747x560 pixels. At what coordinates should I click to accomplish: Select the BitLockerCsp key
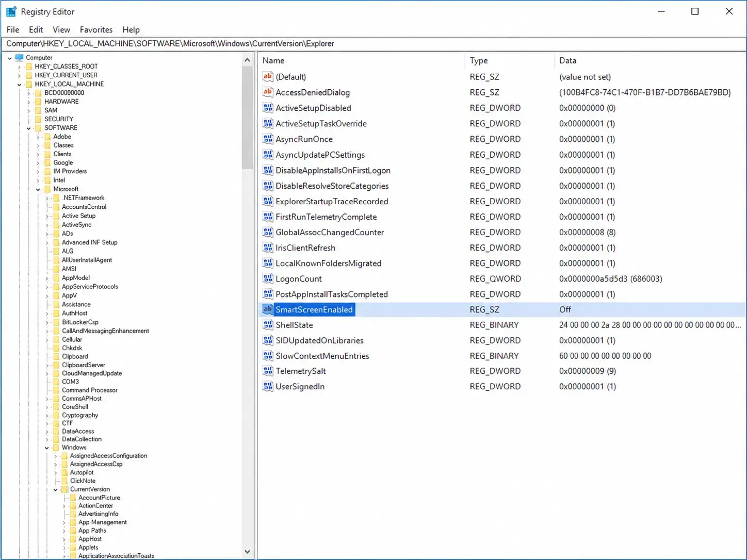(x=80, y=322)
